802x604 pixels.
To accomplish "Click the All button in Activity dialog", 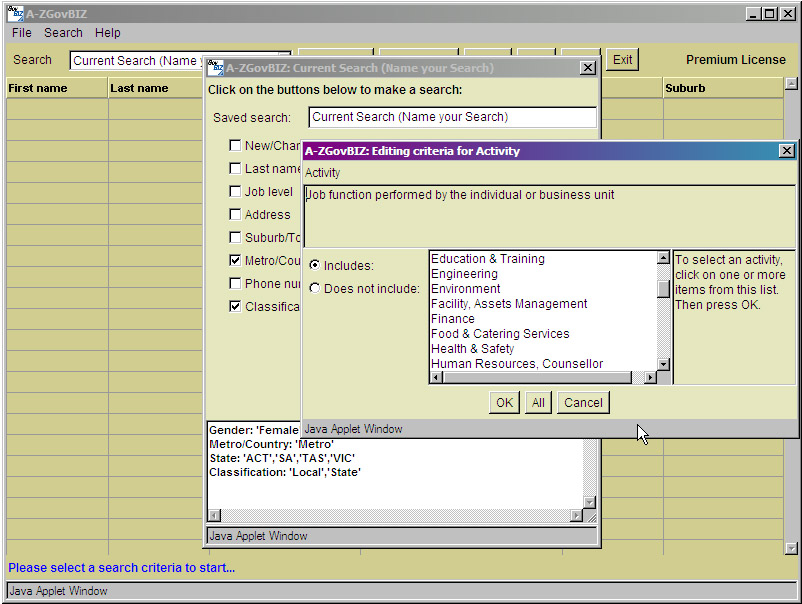I will pos(538,402).
